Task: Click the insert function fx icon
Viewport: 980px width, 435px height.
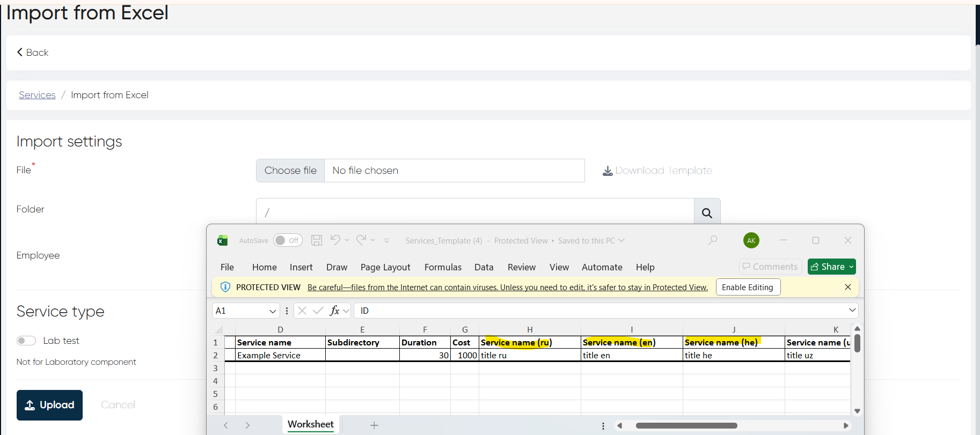Action: [x=334, y=311]
